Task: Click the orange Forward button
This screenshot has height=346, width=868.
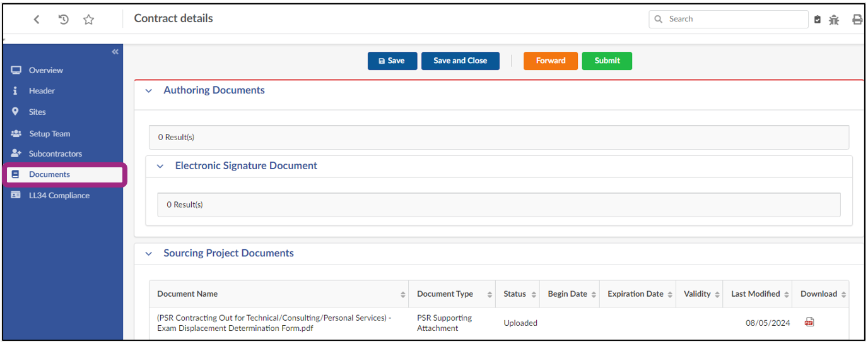Action: [551, 61]
